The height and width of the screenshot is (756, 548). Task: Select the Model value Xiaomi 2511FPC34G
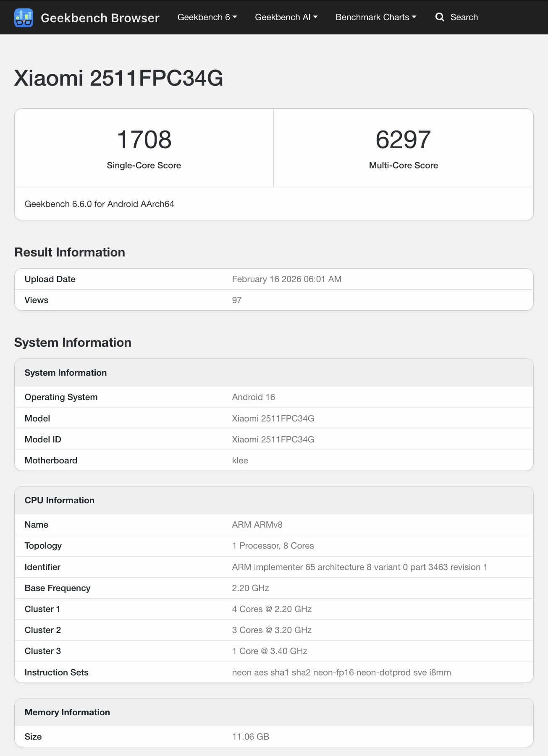(273, 419)
